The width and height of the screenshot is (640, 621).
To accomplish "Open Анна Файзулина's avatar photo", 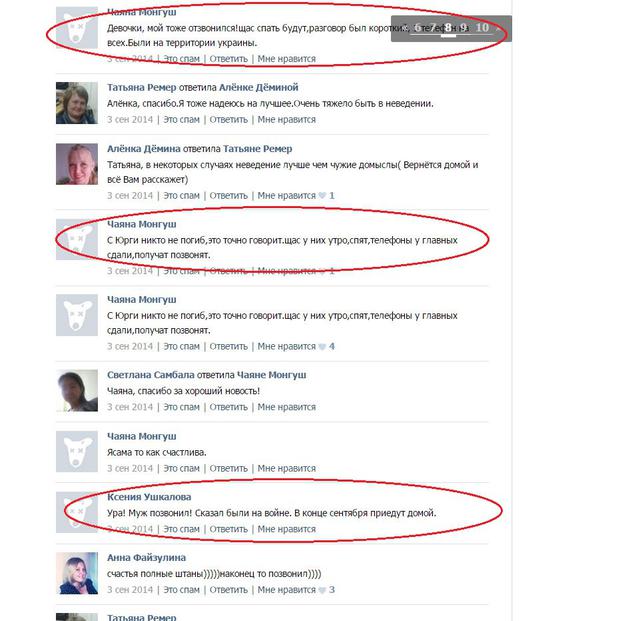I will click(77, 573).
